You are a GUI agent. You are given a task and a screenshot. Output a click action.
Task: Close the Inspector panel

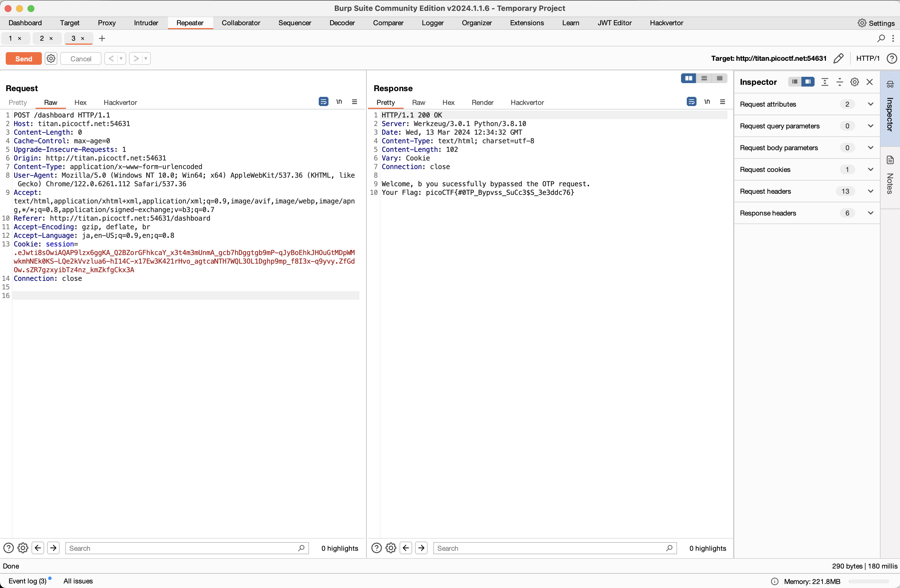point(869,82)
